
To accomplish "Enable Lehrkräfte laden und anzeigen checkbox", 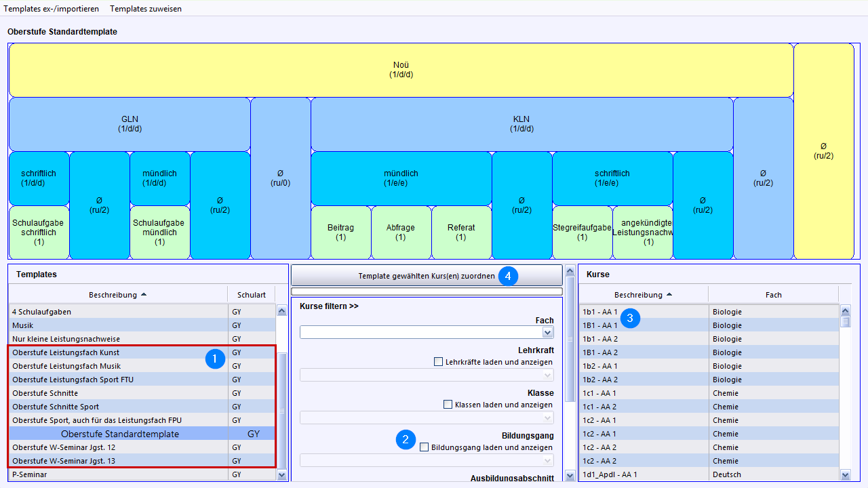I will click(x=439, y=362).
